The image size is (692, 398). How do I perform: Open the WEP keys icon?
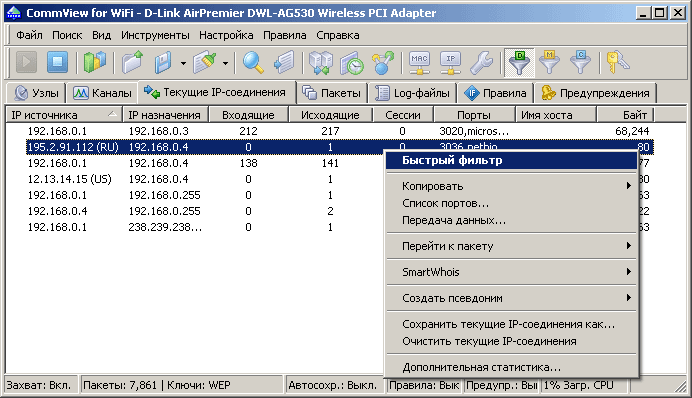pyautogui.click(x=617, y=62)
